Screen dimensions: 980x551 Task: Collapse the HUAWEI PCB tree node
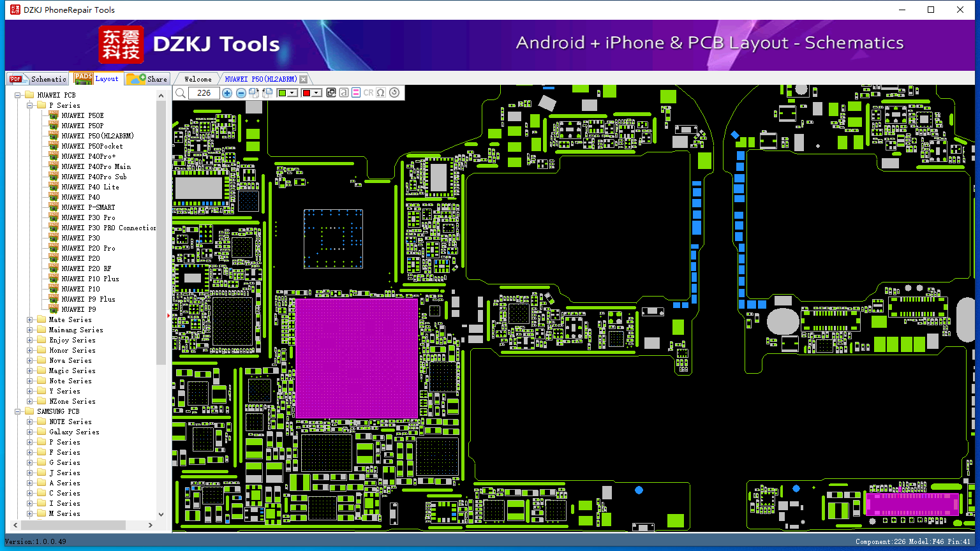pos(18,95)
